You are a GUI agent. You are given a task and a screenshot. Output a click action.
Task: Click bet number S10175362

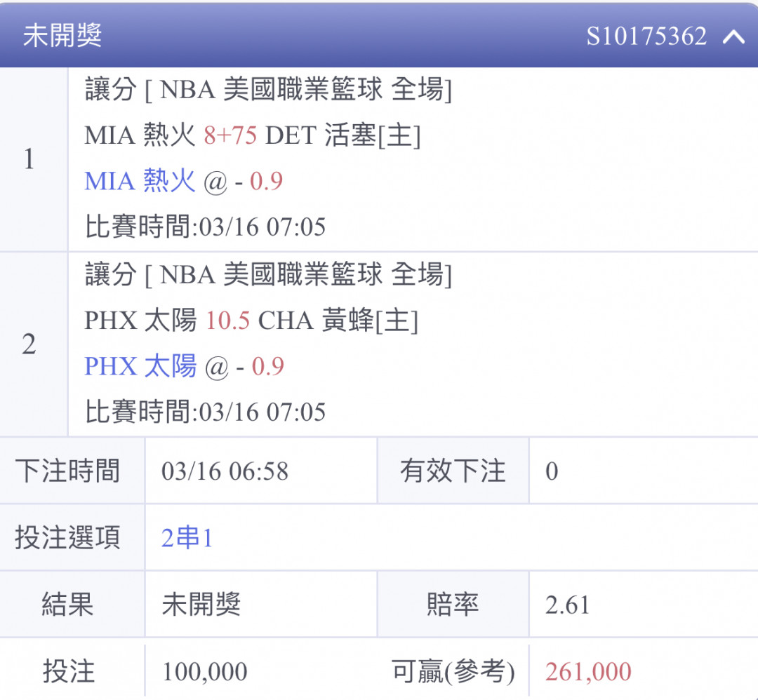click(x=646, y=36)
